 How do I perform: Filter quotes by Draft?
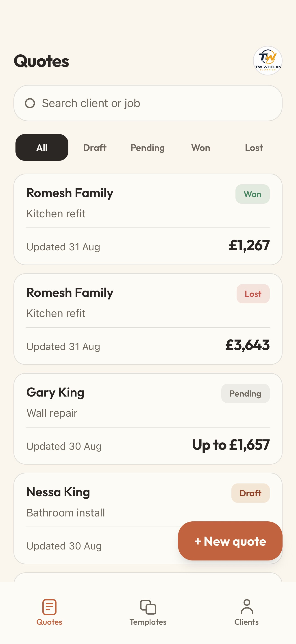coord(95,148)
